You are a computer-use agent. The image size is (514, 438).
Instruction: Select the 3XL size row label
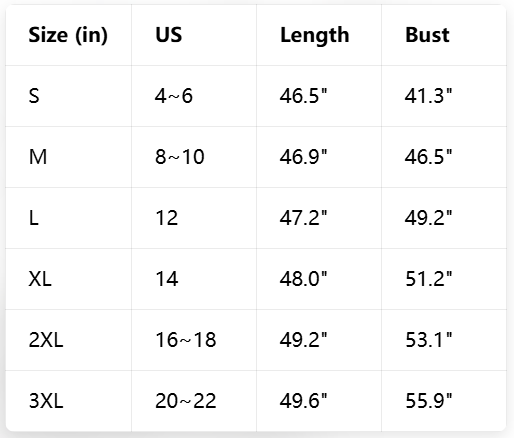click(x=46, y=401)
